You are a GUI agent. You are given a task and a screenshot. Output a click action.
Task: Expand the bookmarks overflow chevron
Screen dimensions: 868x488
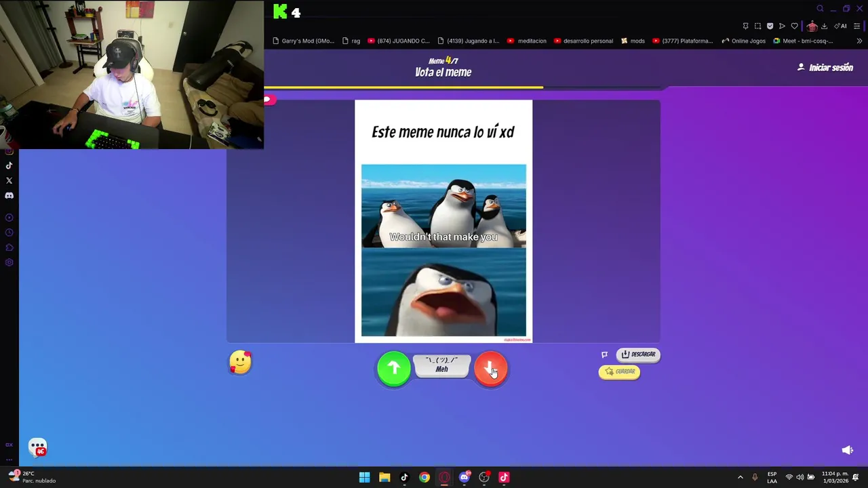[x=859, y=41]
